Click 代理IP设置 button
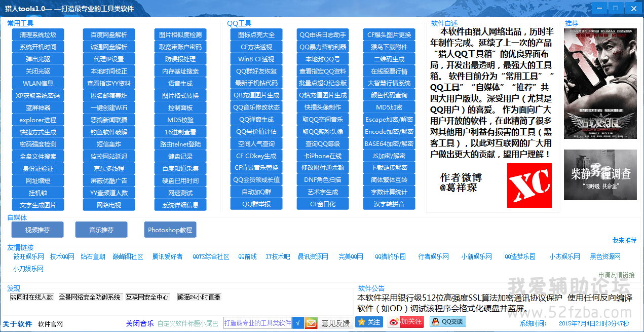This screenshot has height=332, width=644. tap(109, 59)
